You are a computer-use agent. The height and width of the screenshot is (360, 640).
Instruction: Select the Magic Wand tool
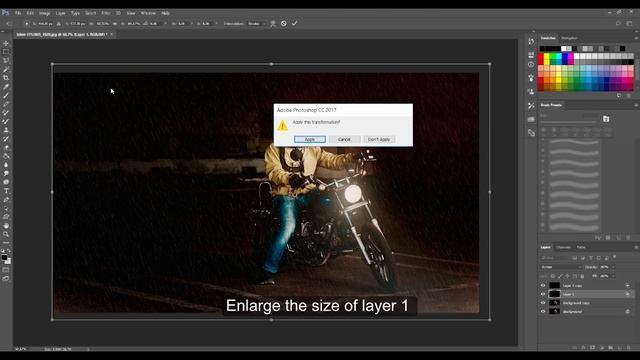(6, 69)
